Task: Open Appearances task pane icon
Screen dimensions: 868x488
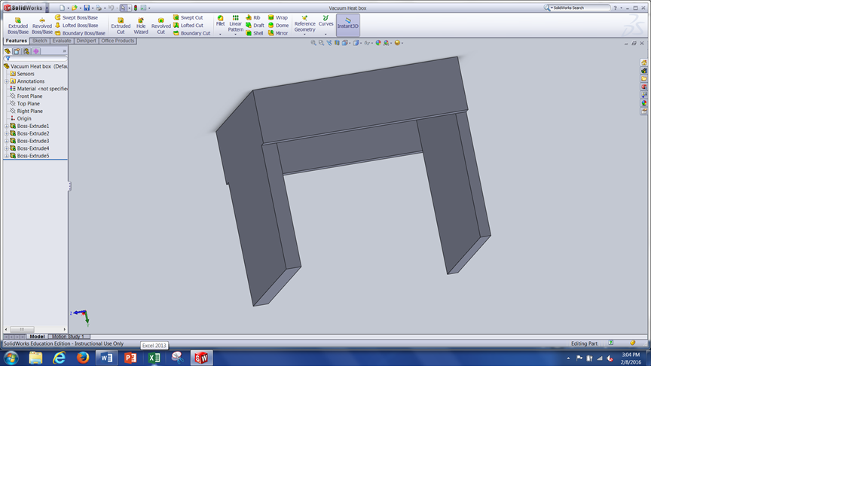Action: point(643,103)
